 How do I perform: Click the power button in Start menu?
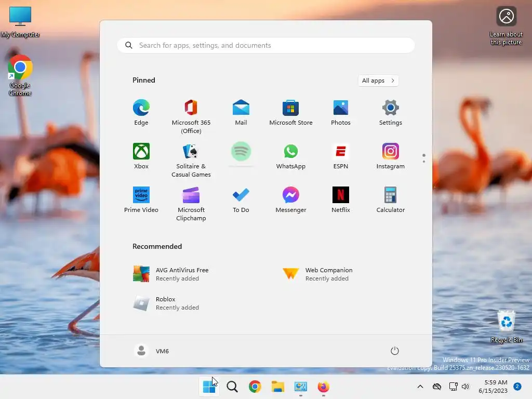[395, 351]
